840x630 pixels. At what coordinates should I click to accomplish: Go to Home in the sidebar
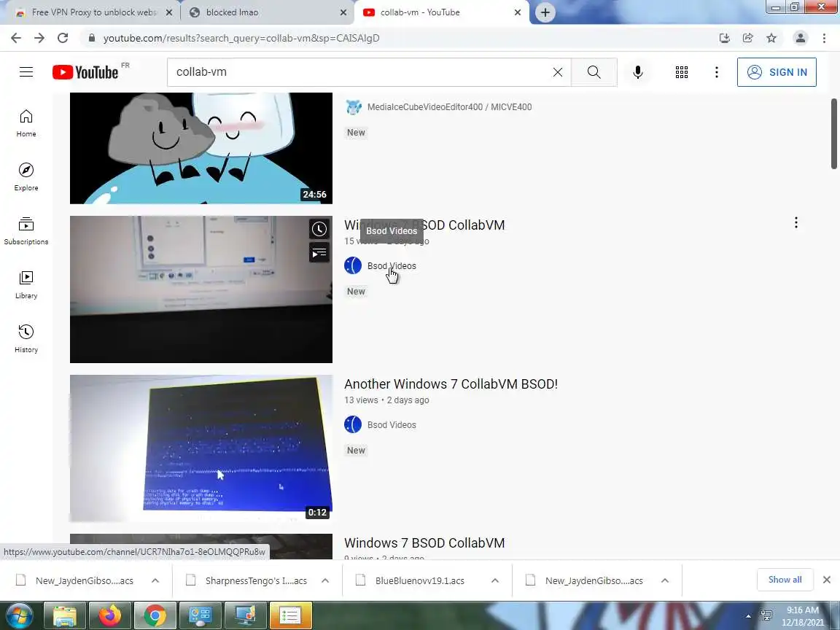click(x=26, y=123)
